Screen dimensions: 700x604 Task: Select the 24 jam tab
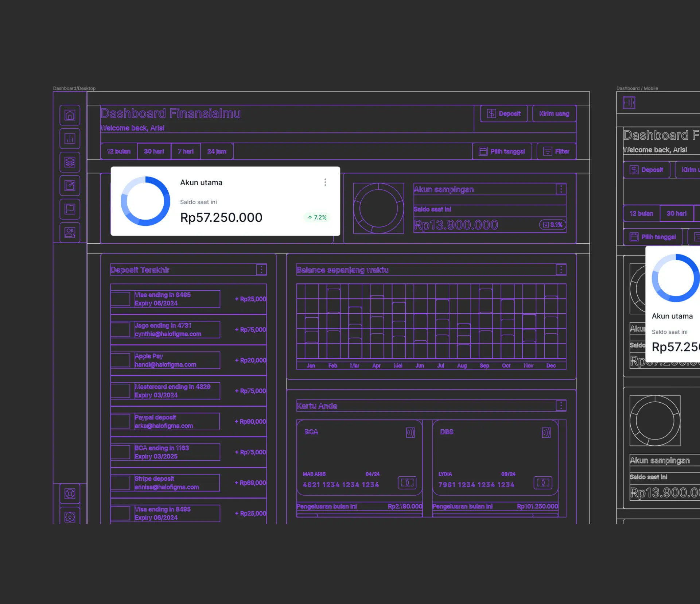[x=217, y=151]
